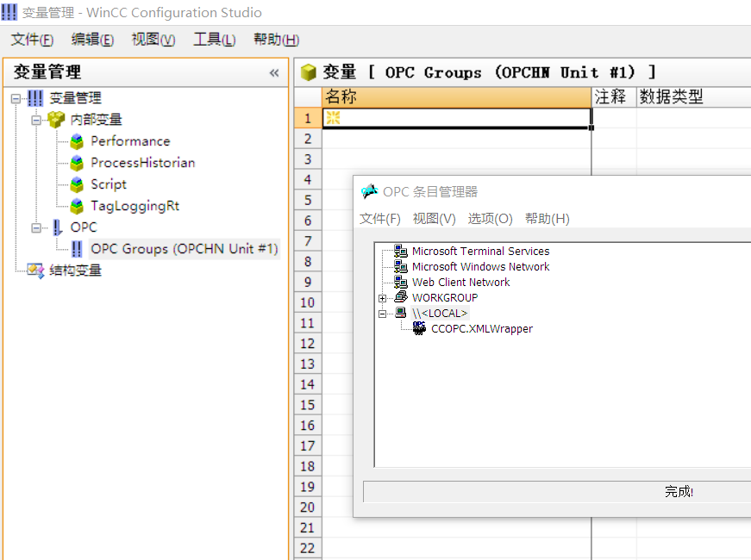Open the 视图(V) menu in WinCC
The height and width of the screenshot is (560, 751).
coord(153,40)
